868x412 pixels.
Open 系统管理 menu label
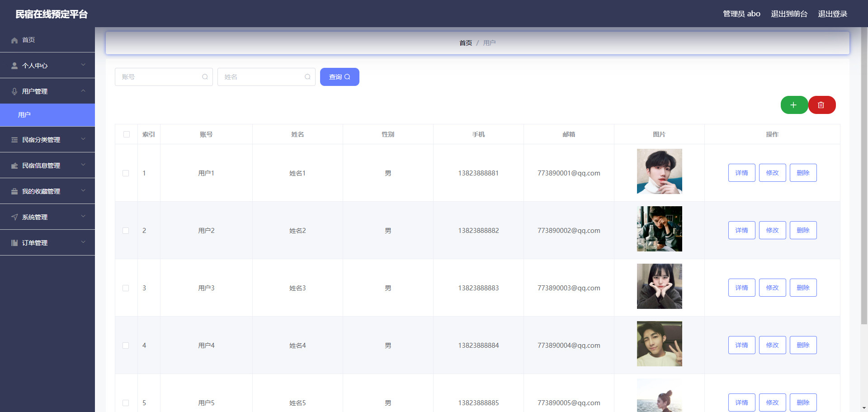point(35,218)
